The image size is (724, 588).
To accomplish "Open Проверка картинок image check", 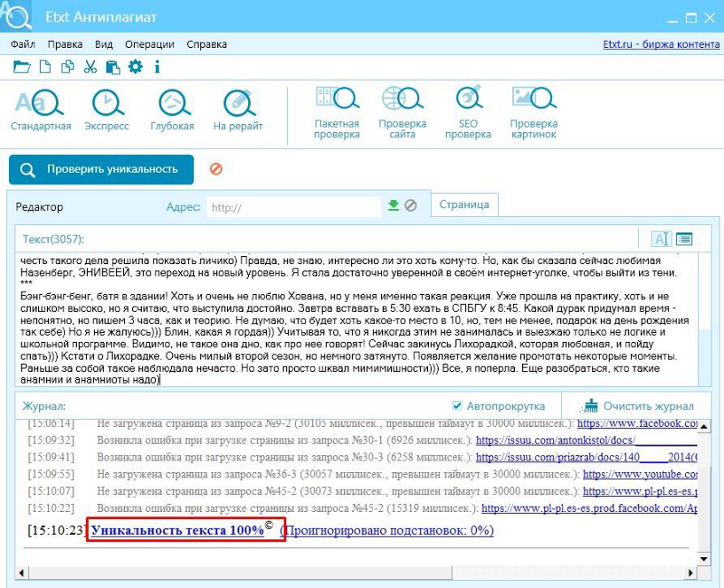I will [x=533, y=112].
